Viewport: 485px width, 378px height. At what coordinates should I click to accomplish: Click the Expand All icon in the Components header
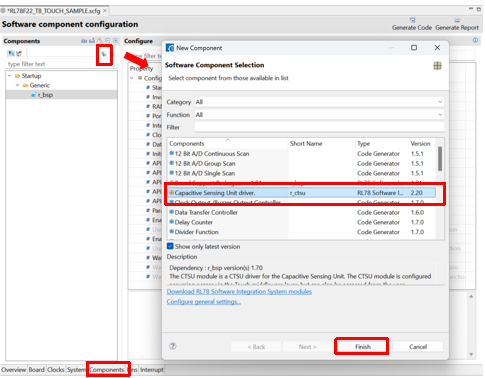click(x=116, y=41)
